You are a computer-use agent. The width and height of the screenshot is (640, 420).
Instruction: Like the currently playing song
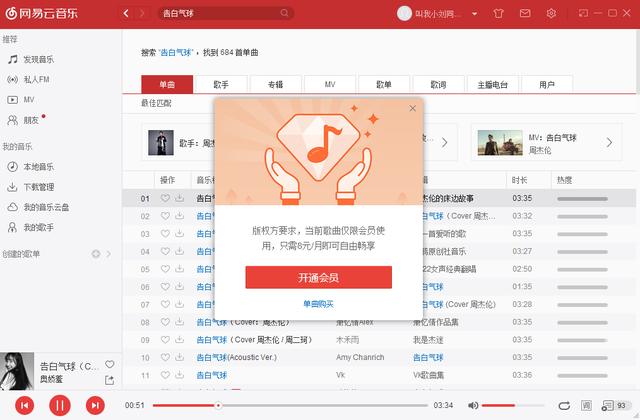click(109, 364)
